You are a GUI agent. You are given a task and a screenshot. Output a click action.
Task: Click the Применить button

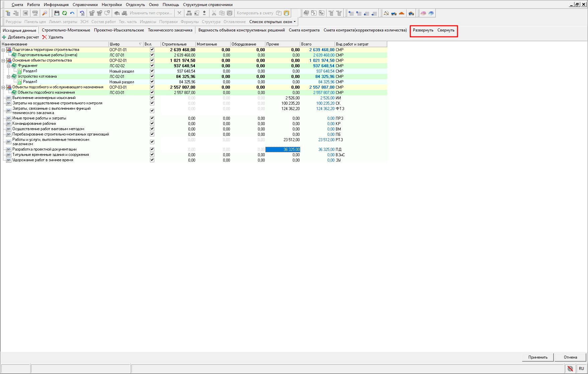click(x=538, y=357)
